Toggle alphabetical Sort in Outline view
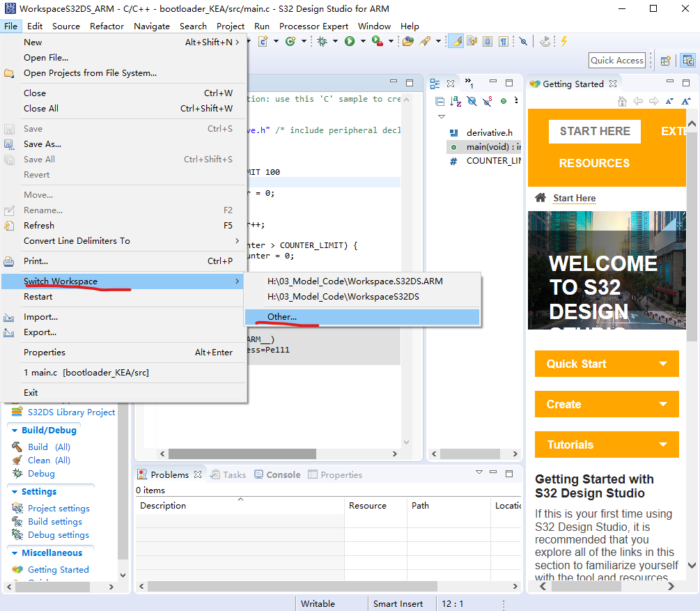Screen dimensions: 700x611 coord(456,102)
